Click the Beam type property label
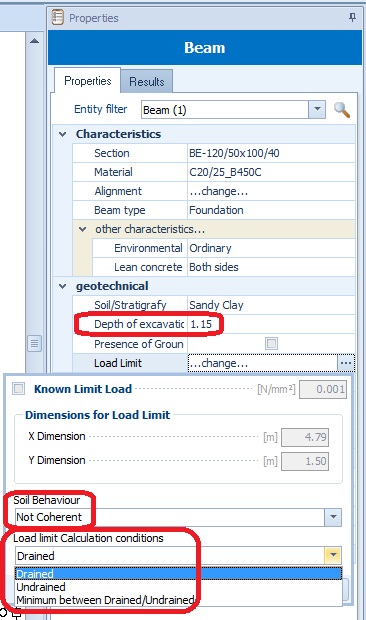The height and width of the screenshot is (620, 366). (x=119, y=210)
